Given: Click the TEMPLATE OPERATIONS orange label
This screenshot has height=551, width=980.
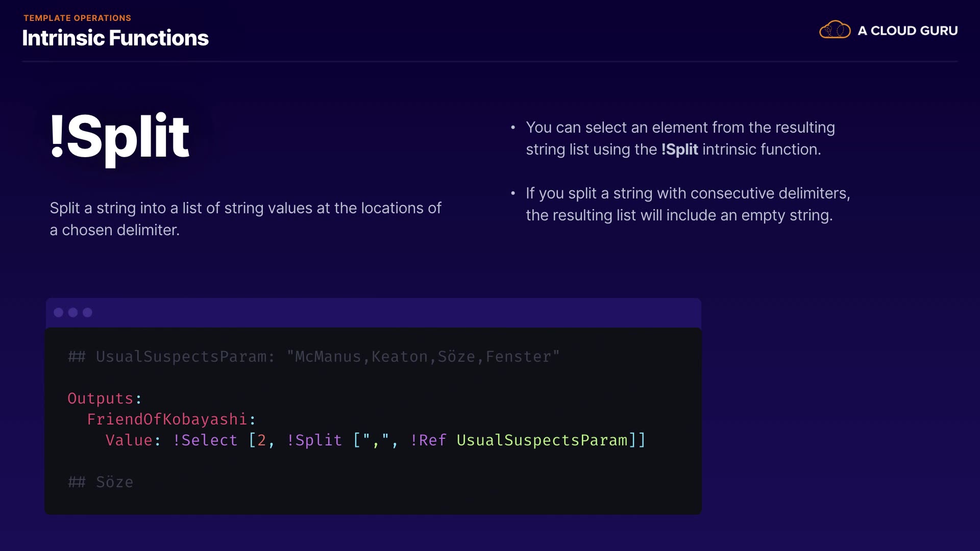Looking at the screenshot, I should 78,18.
